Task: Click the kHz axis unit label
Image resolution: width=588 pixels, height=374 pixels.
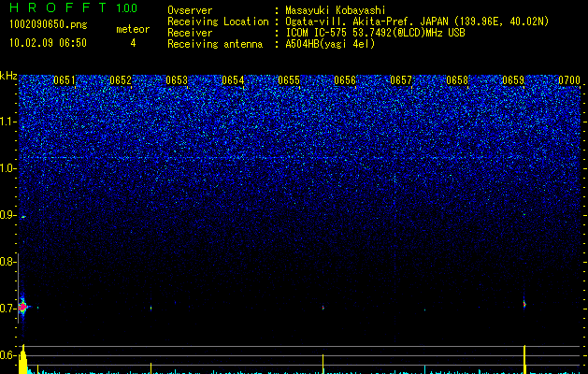Action: [x=8, y=76]
